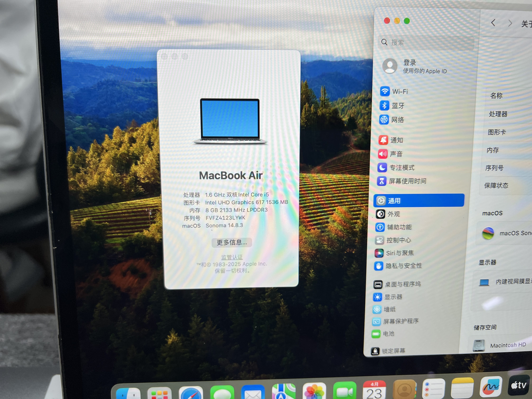Open Screen Time (屏幕使用时间) settings
The height and width of the screenshot is (399, 532).
tap(401, 181)
